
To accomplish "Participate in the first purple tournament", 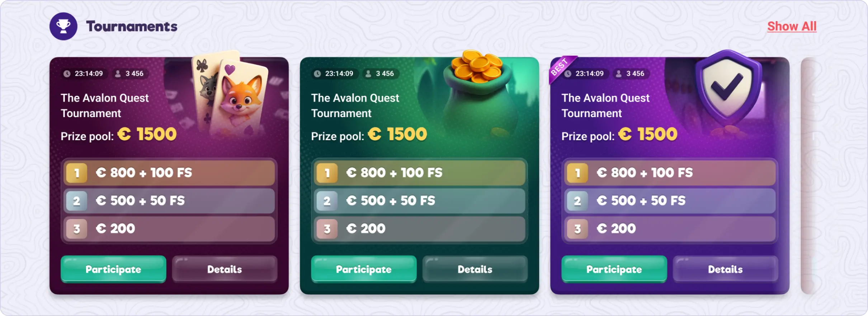I will click(x=113, y=269).
